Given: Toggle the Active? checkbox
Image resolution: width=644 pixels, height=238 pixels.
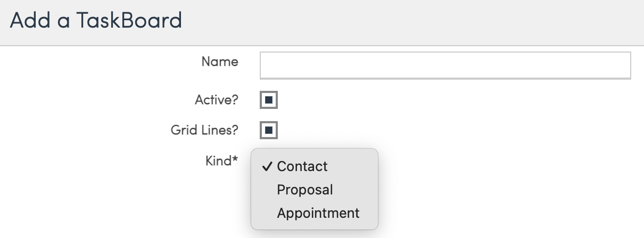Looking at the screenshot, I should click(269, 100).
